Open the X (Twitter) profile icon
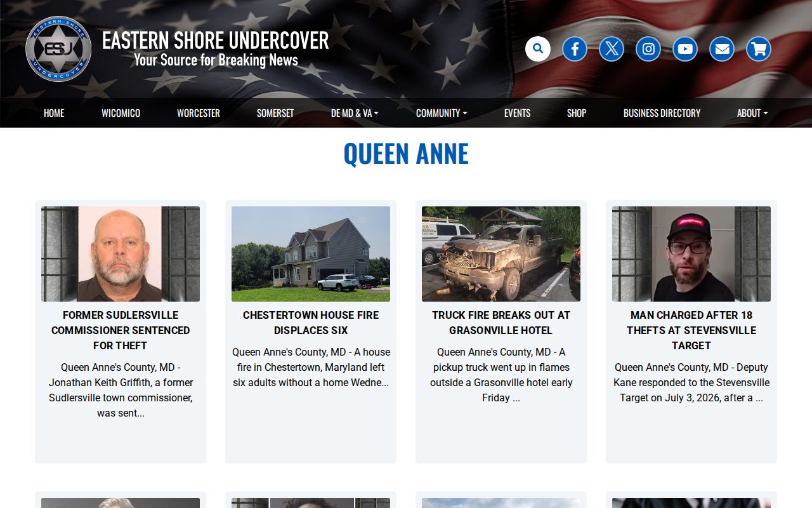The width and height of the screenshot is (812, 508). point(612,49)
